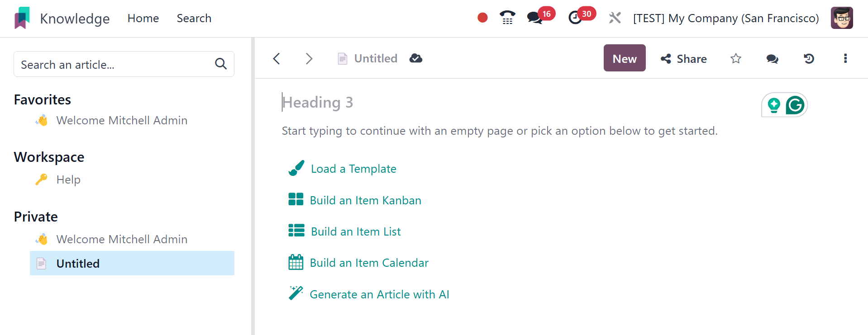Click the Load a Template link
This screenshot has height=335, width=868.
tap(353, 169)
